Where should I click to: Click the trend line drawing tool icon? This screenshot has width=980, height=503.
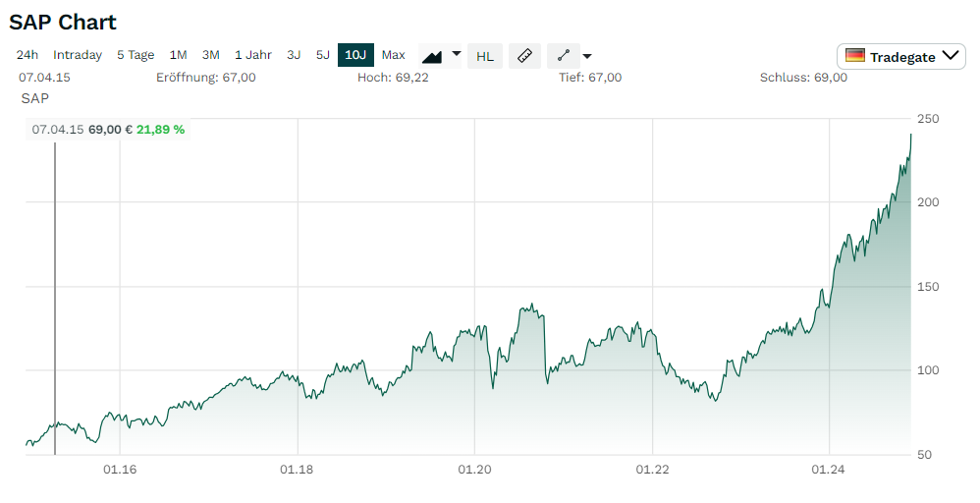tap(564, 56)
